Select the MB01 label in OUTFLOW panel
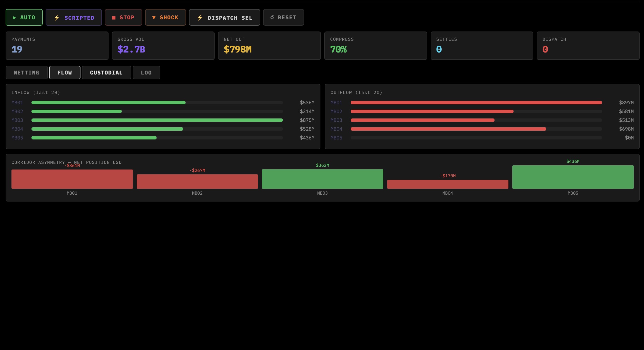 (336, 102)
